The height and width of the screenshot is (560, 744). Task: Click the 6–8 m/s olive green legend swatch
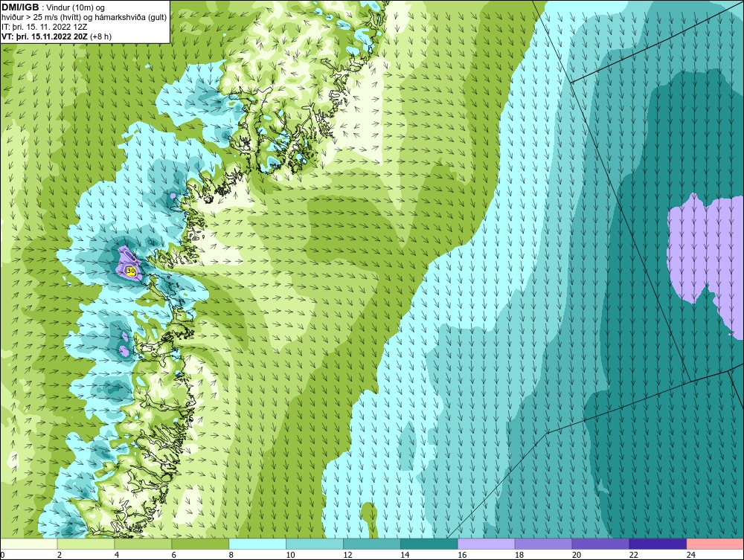coord(200,544)
